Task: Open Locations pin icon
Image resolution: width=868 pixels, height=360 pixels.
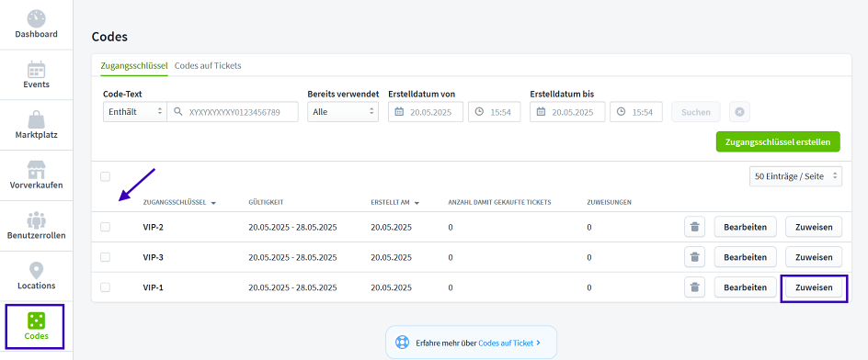Action: click(36, 270)
